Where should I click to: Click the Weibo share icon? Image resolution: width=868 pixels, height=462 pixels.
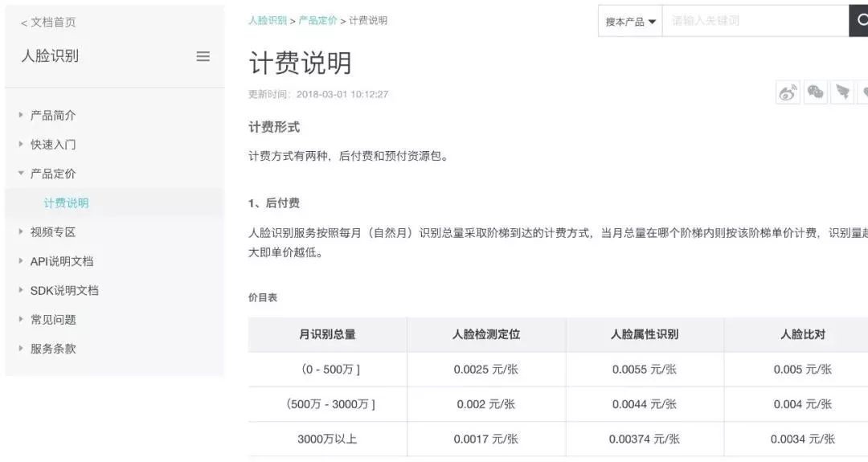[788, 92]
